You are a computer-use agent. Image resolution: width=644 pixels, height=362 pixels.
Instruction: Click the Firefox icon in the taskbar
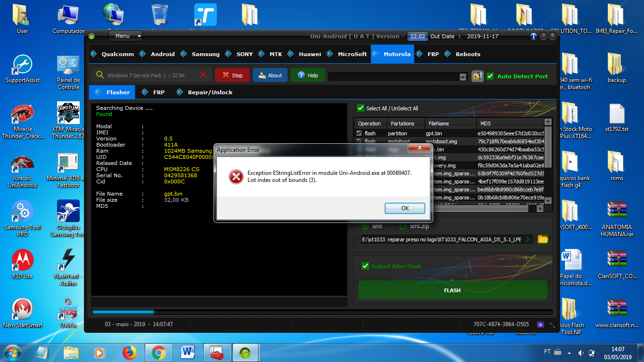click(129, 352)
